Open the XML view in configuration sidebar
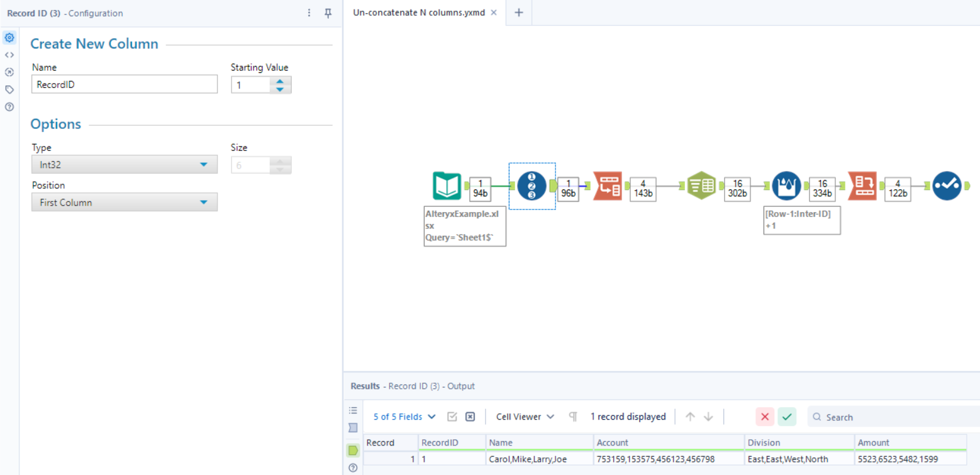This screenshot has width=980, height=475. tap(9, 55)
